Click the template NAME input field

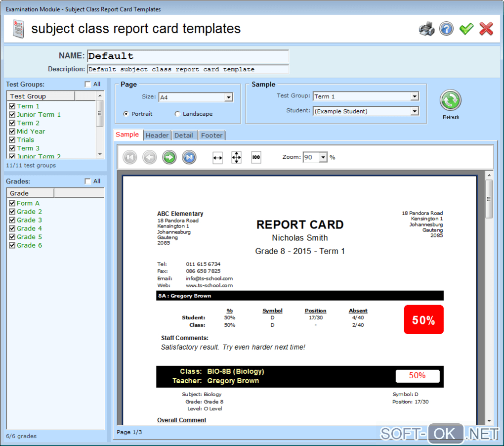(x=188, y=56)
